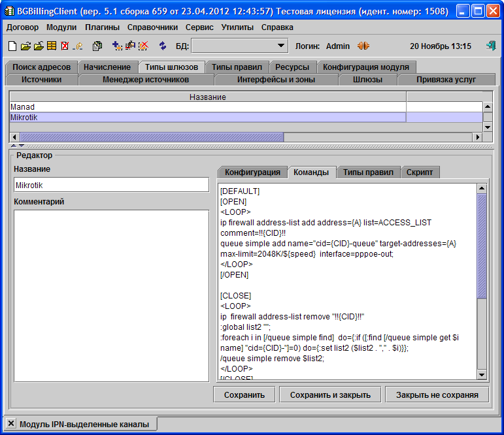Click the copy documents toolbar icon
Viewport: 504px width, 435px height.
pyautogui.click(x=97, y=46)
